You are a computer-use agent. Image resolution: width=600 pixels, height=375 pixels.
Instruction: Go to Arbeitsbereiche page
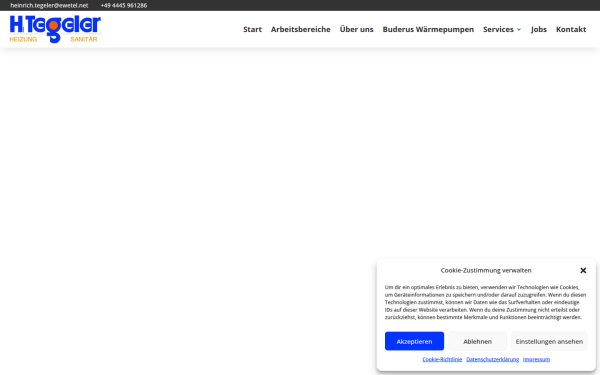pyautogui.click(x=300, y=29)
